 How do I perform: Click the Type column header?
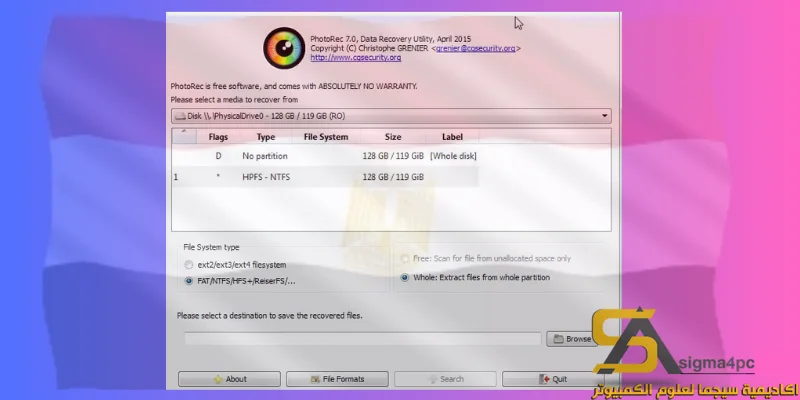266,137
